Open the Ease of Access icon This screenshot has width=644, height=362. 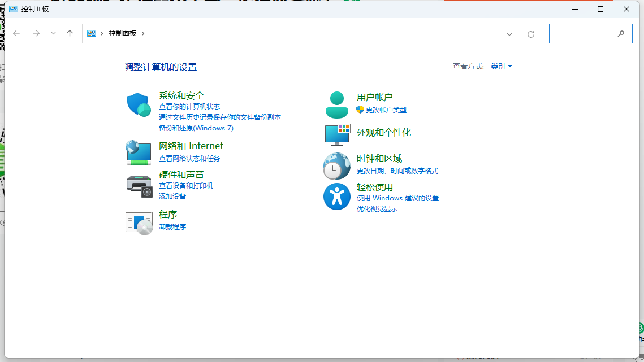pos(337,197)
